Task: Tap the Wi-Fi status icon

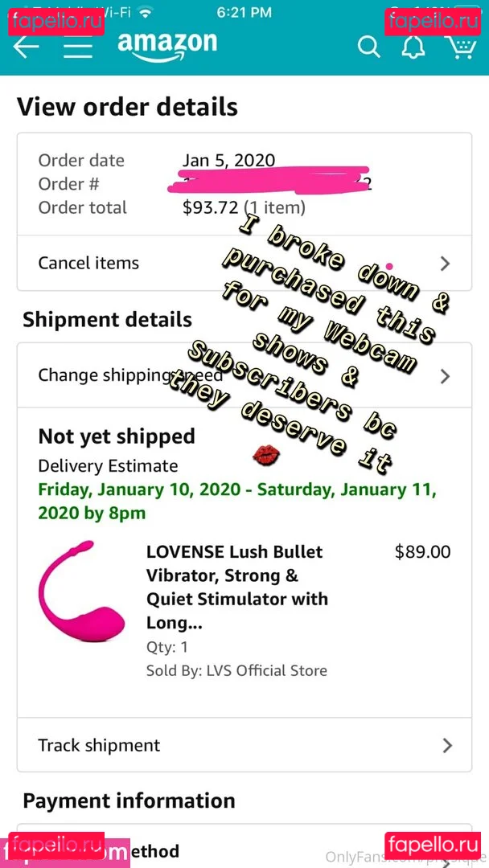Action: click(x=146, y=12)
